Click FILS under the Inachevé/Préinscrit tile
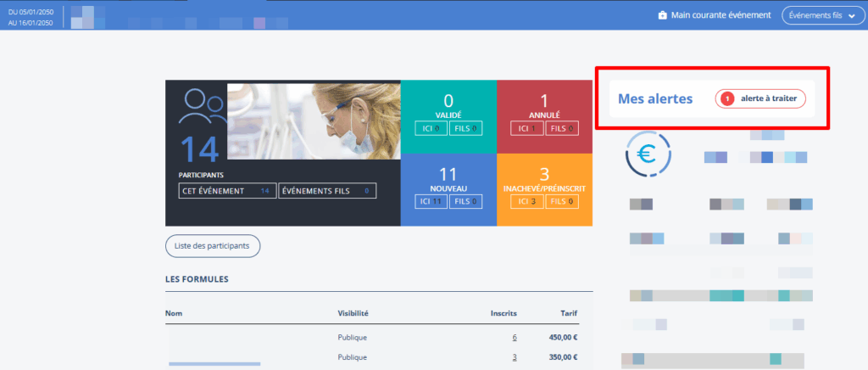Viewport: 868px width, 370px height. coord(561,201)
